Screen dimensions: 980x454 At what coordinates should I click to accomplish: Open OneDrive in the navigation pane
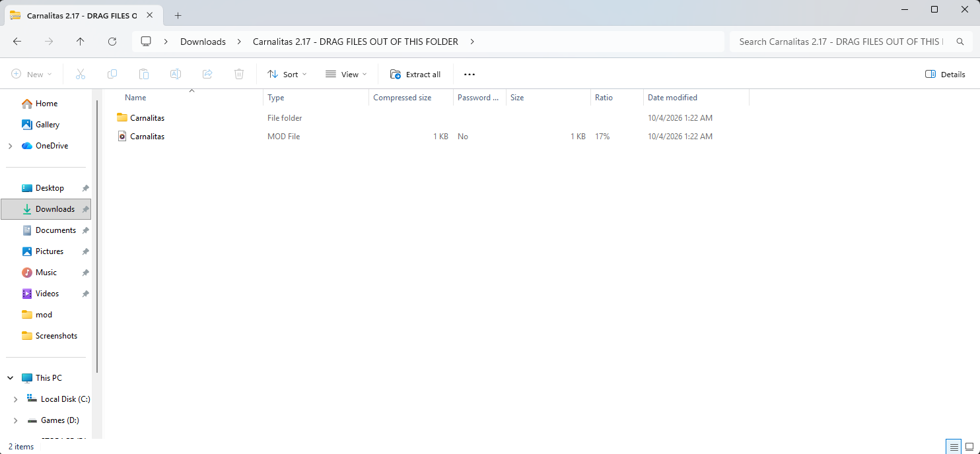[52, 146]
